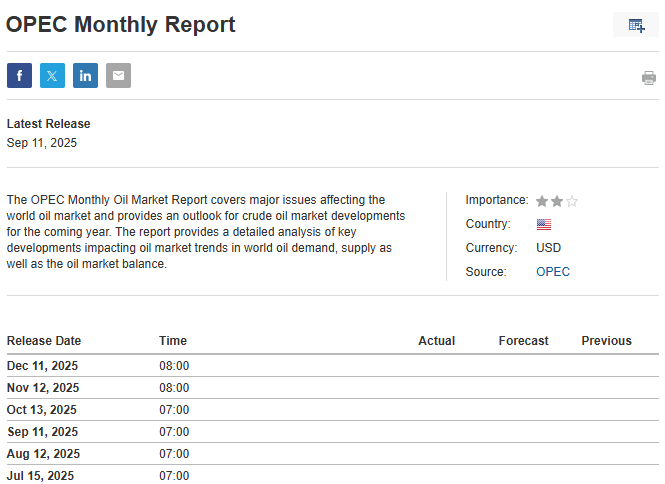
Task: Click the Release Date column header
Action: pos(44,341)
